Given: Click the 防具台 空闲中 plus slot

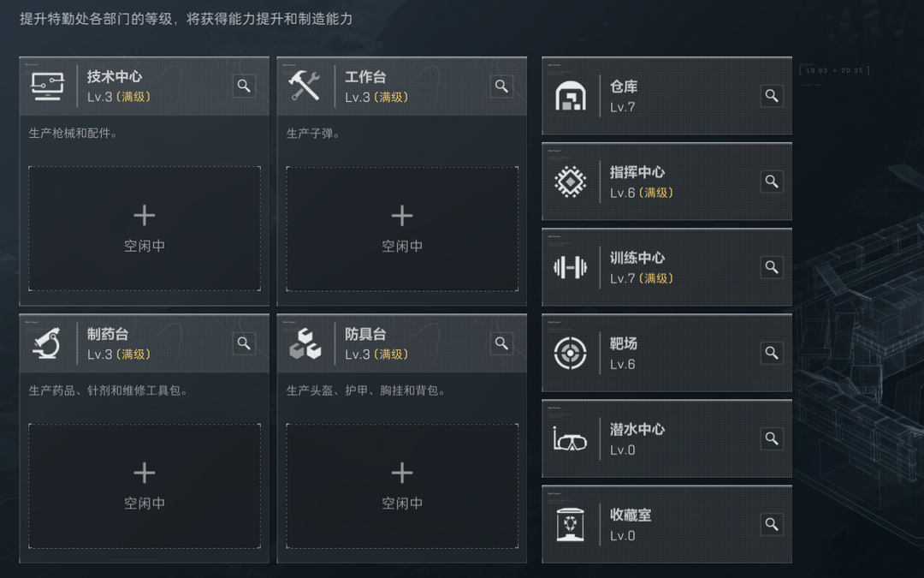Looking at the screenshot, I should click(x=402, y=486).
